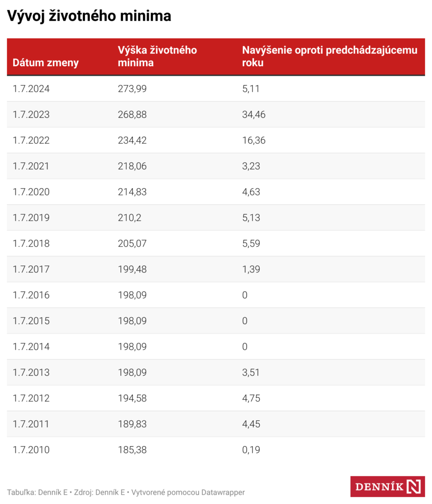Click the 1.7.2013 date cell
432x504 pixels.
(31, 373)
